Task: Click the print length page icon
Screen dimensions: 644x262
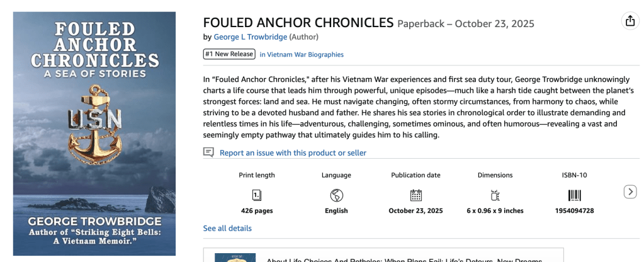Action: pyautogui.click(x=257, y=195)
